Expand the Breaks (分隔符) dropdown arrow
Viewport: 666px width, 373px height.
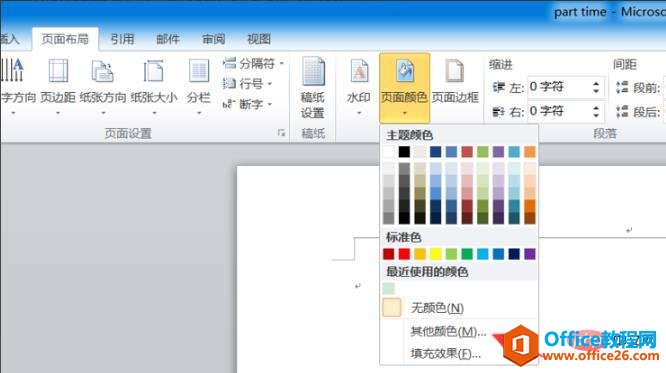pos(282,64)
